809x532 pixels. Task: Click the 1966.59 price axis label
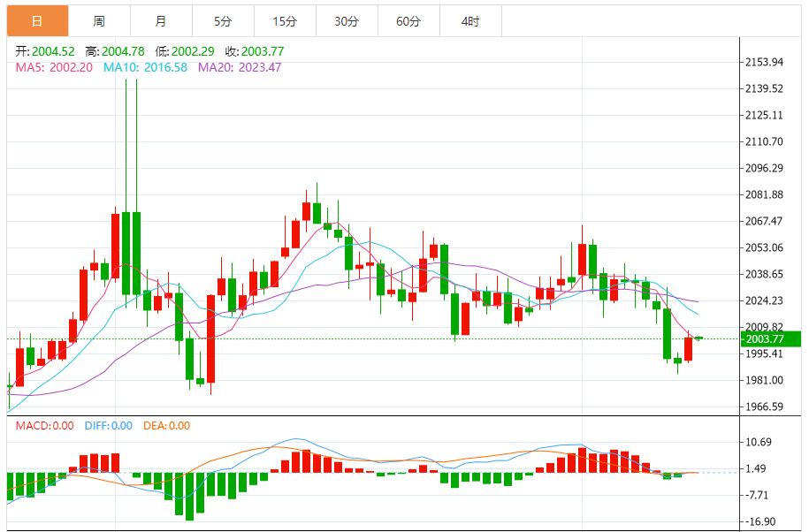click(x=764, y=407)
